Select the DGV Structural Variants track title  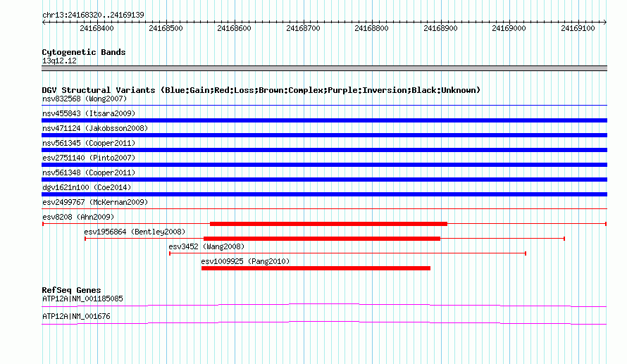tap(261, 90)
